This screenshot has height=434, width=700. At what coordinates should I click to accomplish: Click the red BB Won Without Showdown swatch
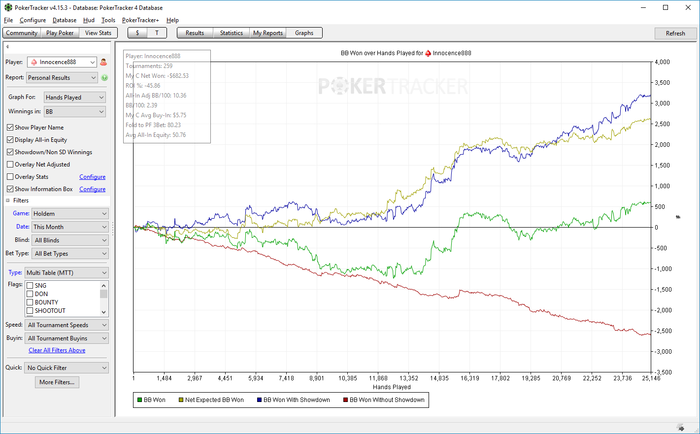(x=346, y=400)
